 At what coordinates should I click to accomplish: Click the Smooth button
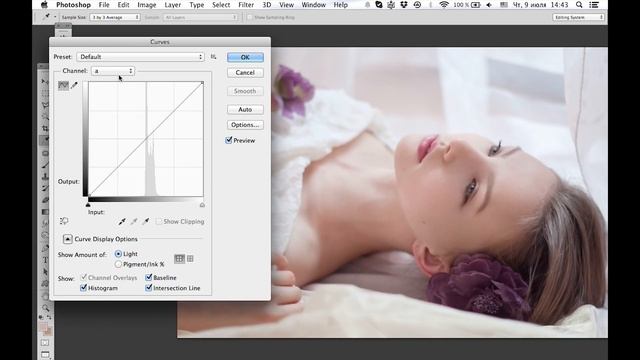245,91
